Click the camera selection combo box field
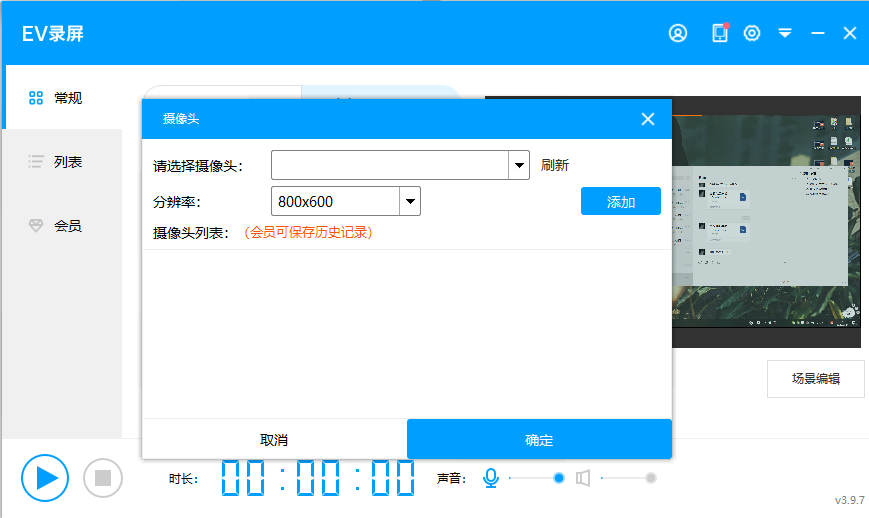Screen dimensions: 869x518 point(390,165)
